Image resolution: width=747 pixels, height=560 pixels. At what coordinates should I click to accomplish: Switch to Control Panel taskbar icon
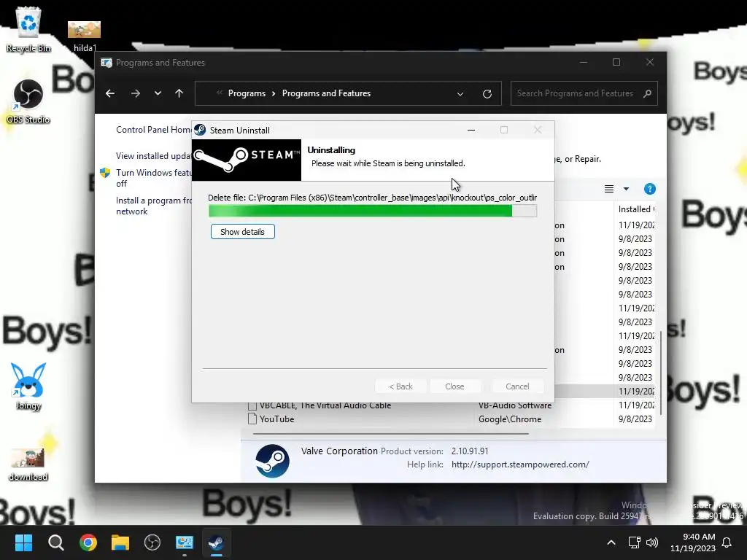(185, 542)
